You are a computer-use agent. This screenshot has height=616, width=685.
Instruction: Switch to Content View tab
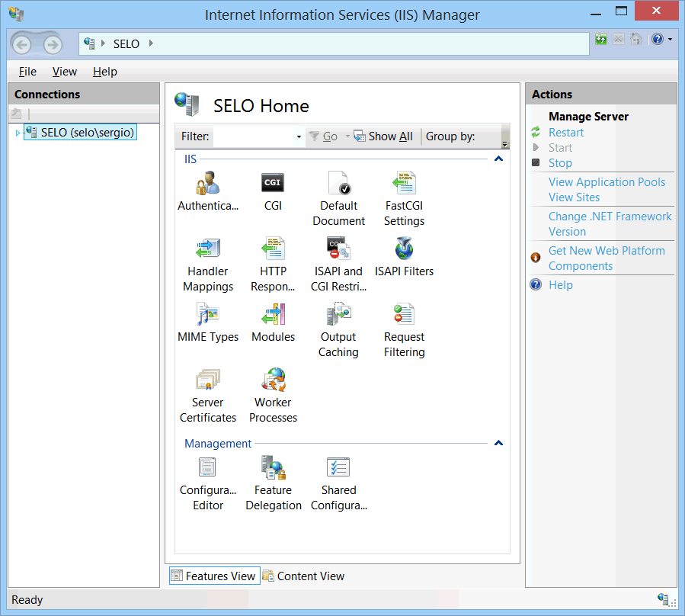pyautogui.click(x=304, y=576)
